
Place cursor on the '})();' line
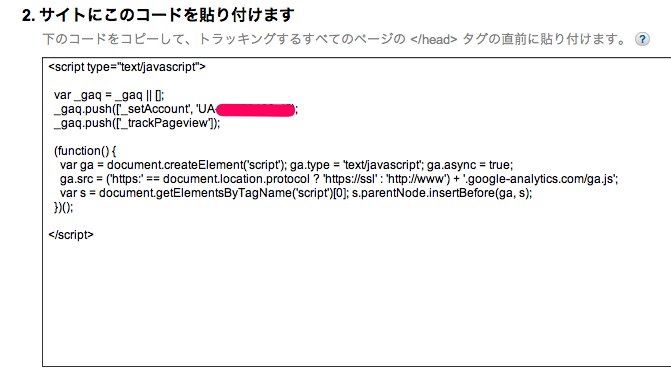[63, 207]
